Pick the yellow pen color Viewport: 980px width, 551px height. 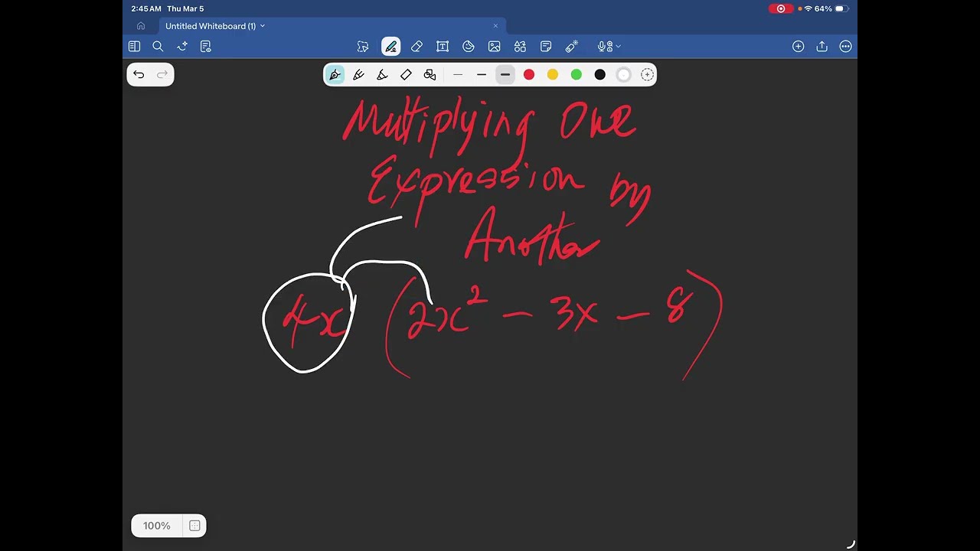[553, 74]
